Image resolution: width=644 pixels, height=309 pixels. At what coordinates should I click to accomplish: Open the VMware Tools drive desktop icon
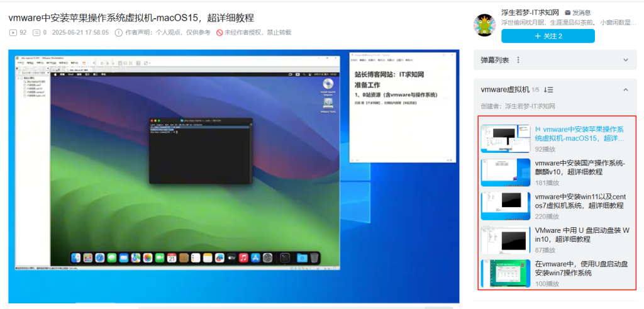coord(328,104)
